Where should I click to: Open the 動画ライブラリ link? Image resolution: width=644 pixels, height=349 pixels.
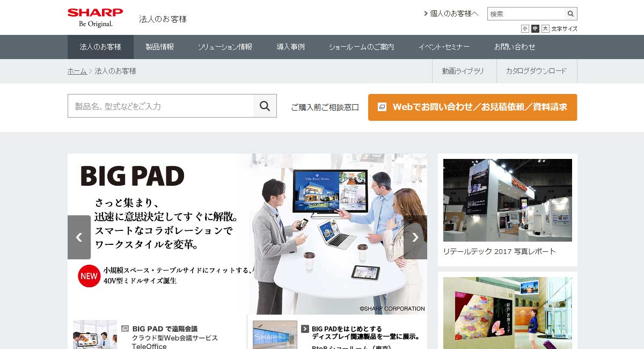click(463, 71)
